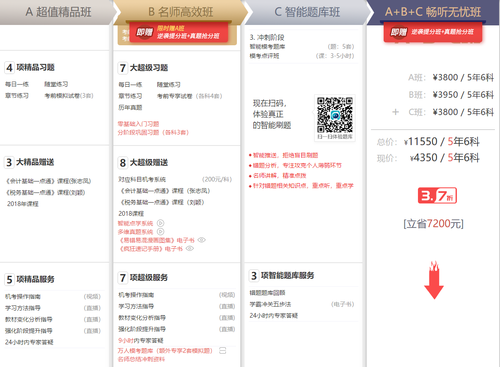Click the 零基础入门习题 red link

tap(138, 124)
